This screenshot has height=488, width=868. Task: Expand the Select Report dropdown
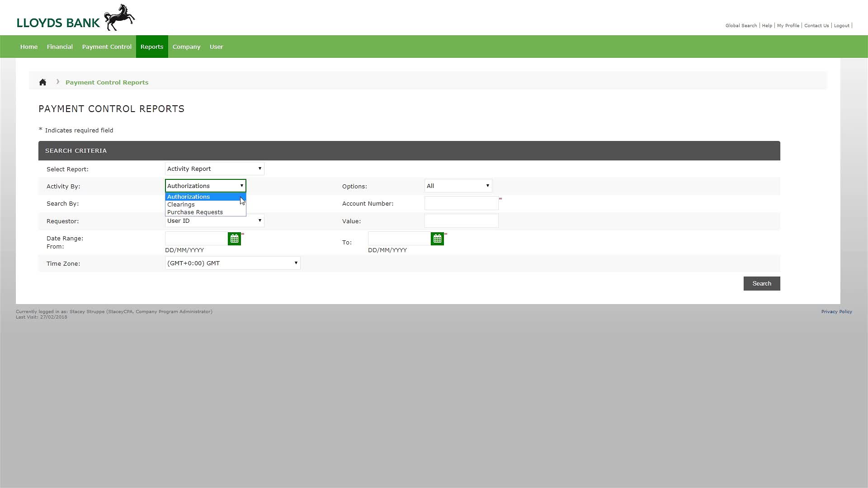(214, 169)
